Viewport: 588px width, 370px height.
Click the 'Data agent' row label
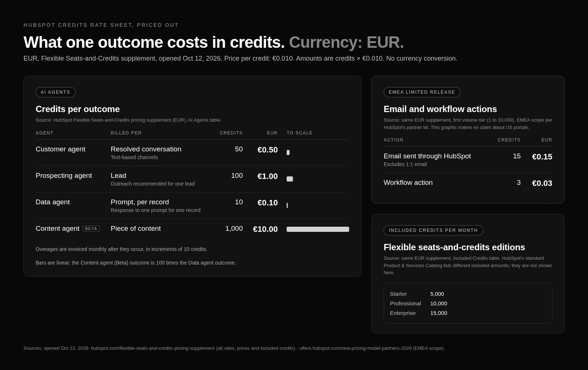pos(53,202)
